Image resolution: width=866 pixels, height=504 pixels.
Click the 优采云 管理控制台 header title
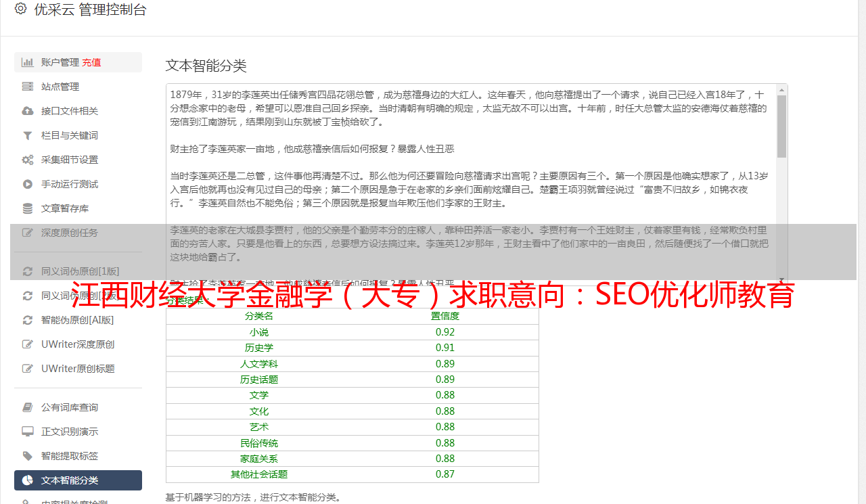click(90, 9)
